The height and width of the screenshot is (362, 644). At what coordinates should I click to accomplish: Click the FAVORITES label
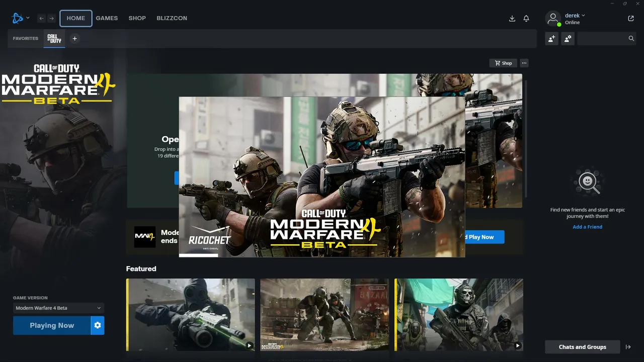click(x=26, y=39)
